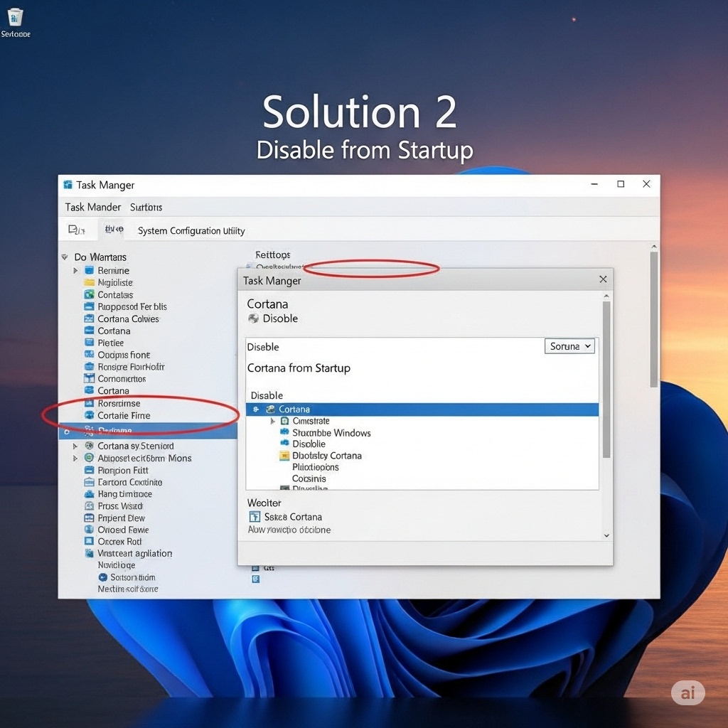Open the Soruna dropdown
The height and width of the screenshot is (728, 728).
pyautogui.click(x=569, y=346)
